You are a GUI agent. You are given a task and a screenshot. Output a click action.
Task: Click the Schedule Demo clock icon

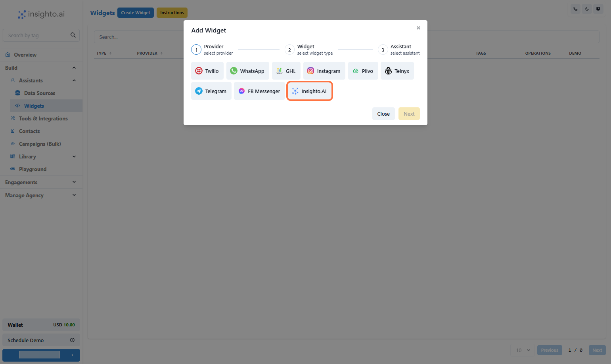point(72,340)
